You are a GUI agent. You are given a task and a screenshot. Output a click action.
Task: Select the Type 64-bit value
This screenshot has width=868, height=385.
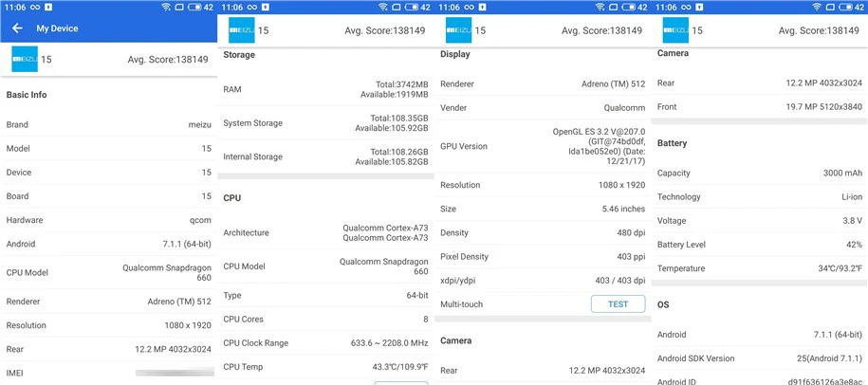point(417,296)
